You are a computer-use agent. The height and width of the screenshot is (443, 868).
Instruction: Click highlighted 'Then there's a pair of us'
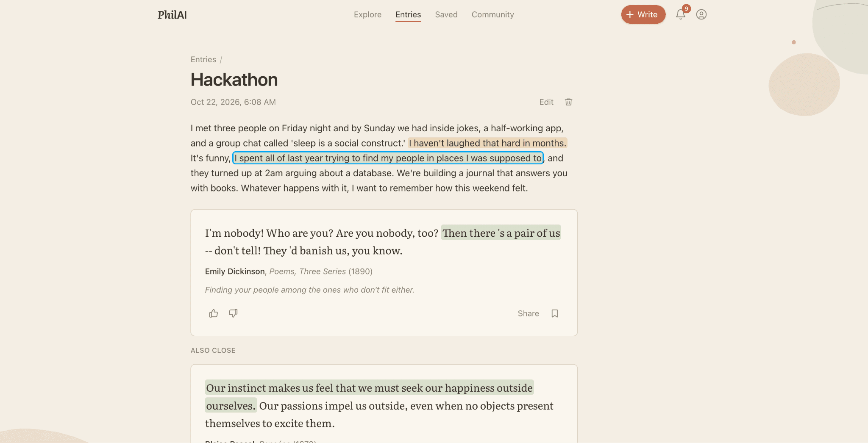click(x=501, y=233)
